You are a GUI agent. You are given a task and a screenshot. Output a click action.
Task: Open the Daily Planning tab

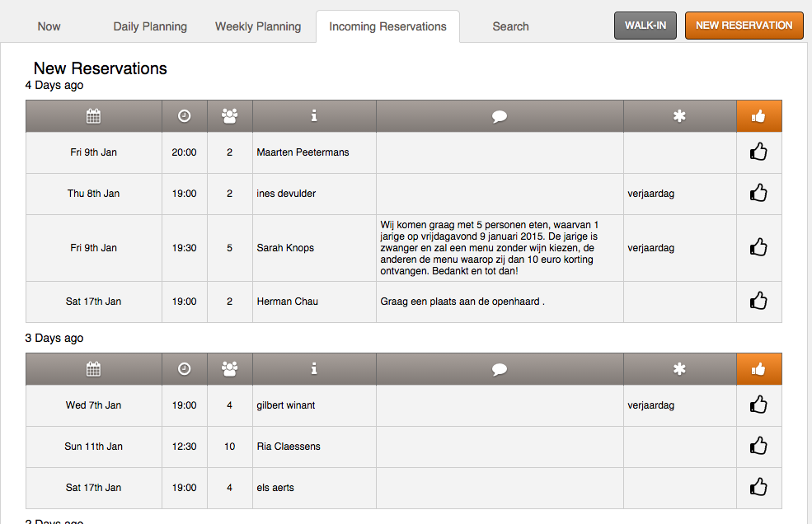[x=150, y=26]
